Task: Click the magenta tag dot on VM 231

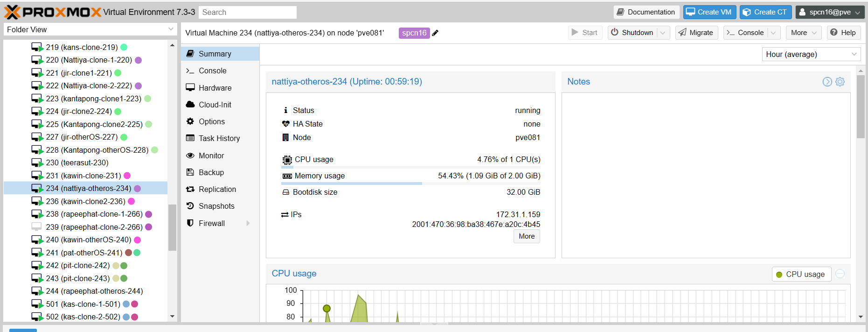Action: coord(127,176)
